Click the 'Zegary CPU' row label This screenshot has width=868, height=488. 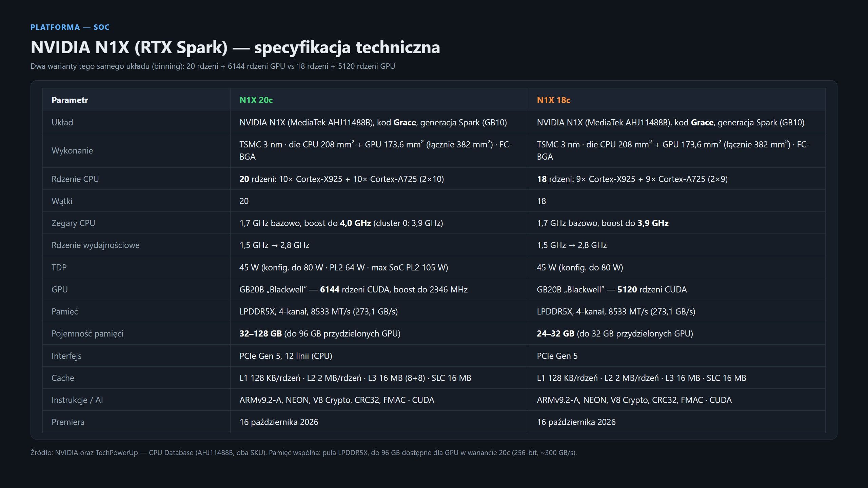73,223
